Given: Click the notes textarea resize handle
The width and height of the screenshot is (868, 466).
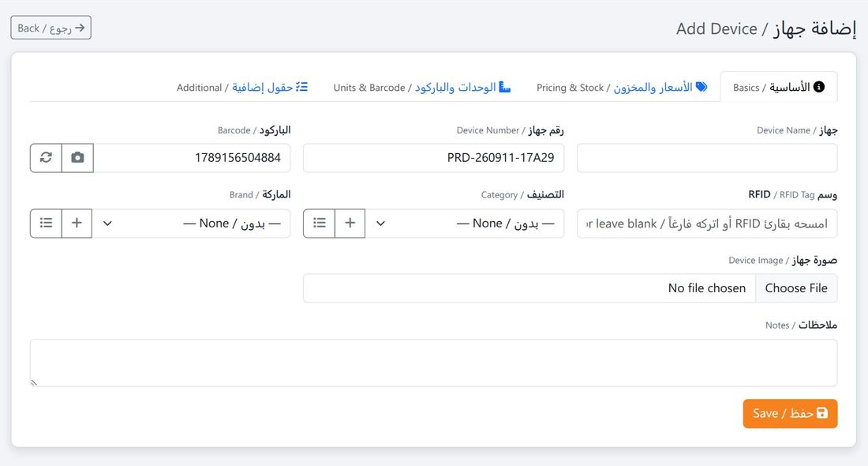Looking at the screenshot, I should tap(34, 382).
